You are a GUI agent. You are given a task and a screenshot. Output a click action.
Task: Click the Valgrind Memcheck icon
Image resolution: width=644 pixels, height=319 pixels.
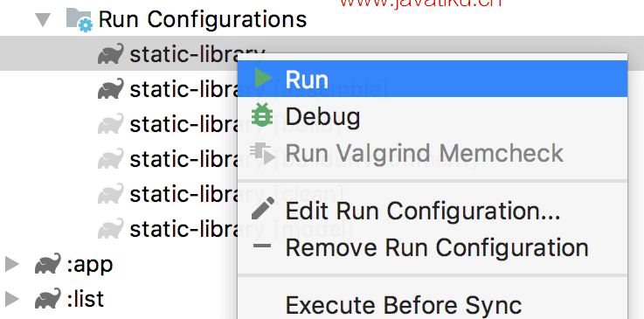pyautogui.click(x=263, y=154)
